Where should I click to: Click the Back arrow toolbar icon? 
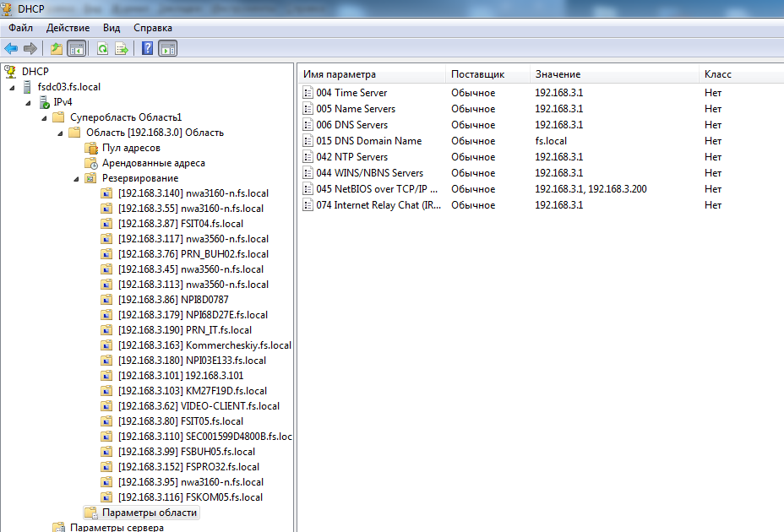(x=11, y=48)
